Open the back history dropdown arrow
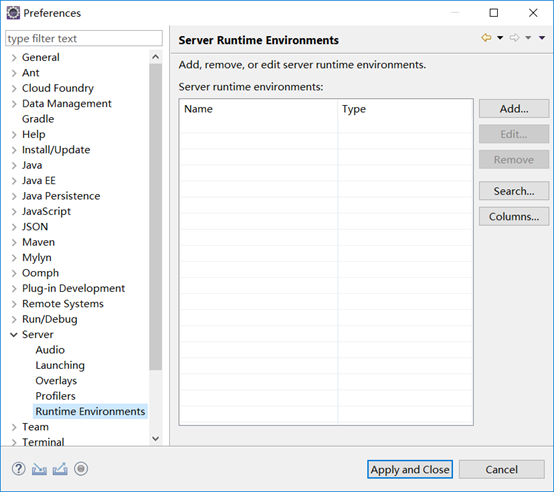554x492 pixels. pyautogui.click(x=500, y=37)
